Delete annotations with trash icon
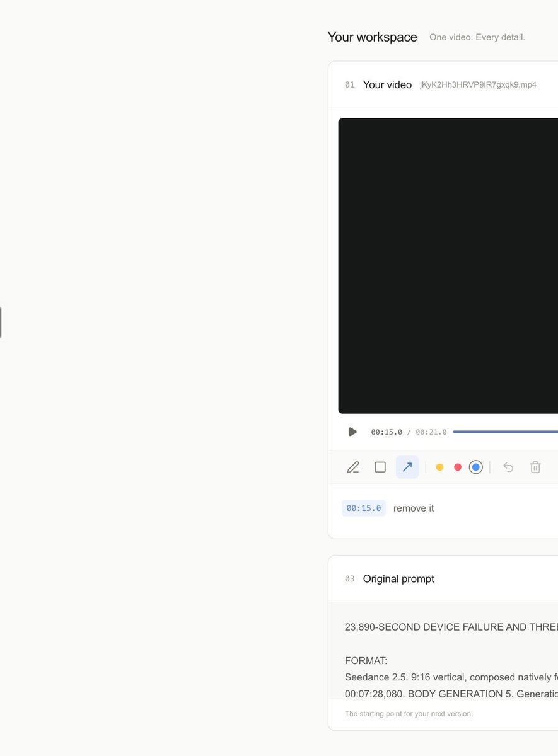The height and width of the screenshot is (756, 558). (535, 467)
